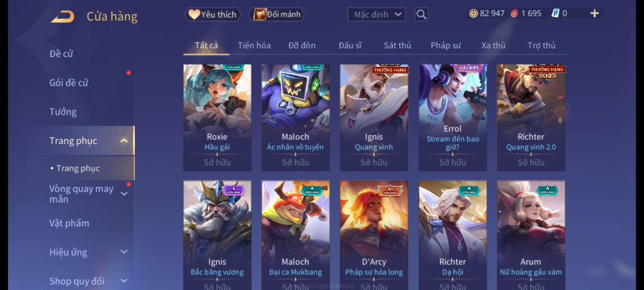
Task: Expand the Hiệu ứng sidebar section
Action: 124,252
